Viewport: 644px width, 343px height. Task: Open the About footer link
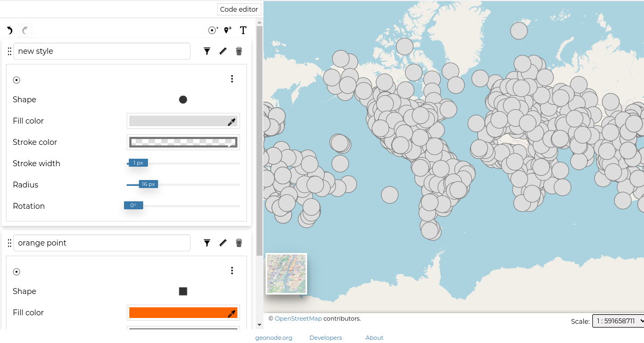pyautogui.click(x=374, y=338)
